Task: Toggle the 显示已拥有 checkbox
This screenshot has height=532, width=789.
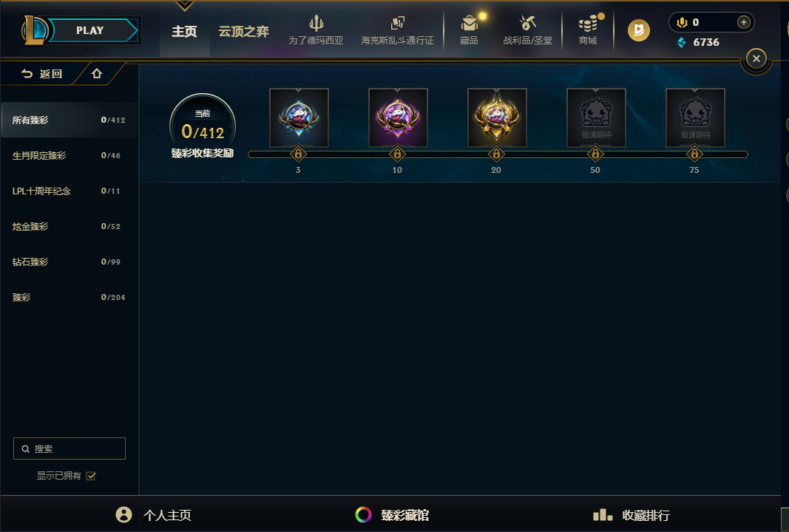Action: pyautogui.click(x=90, y=476)
